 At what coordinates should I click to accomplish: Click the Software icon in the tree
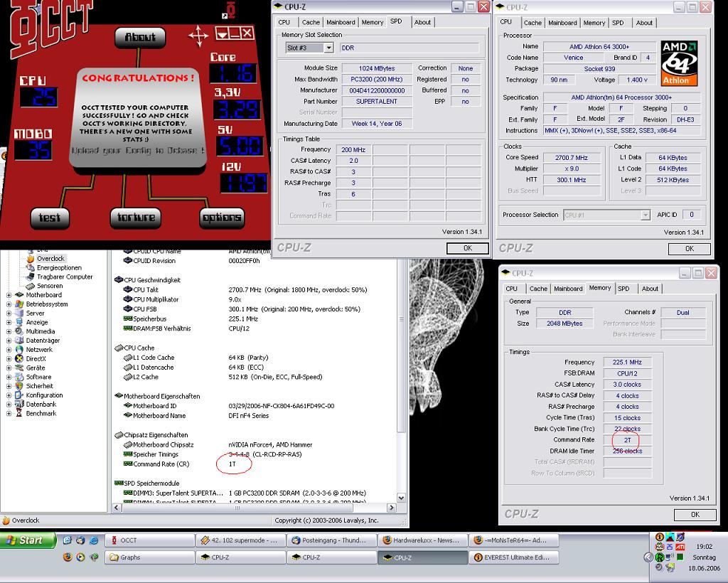[19, 377]
